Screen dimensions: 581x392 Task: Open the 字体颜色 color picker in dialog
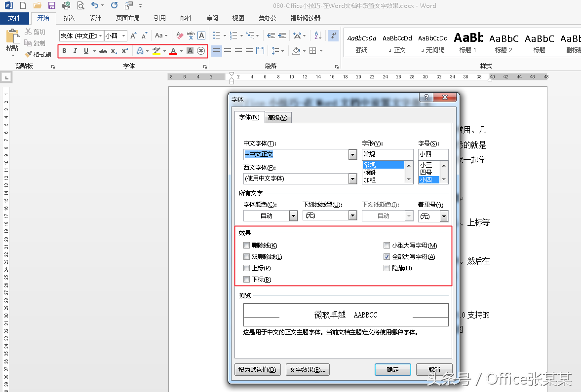click(293, 215)
